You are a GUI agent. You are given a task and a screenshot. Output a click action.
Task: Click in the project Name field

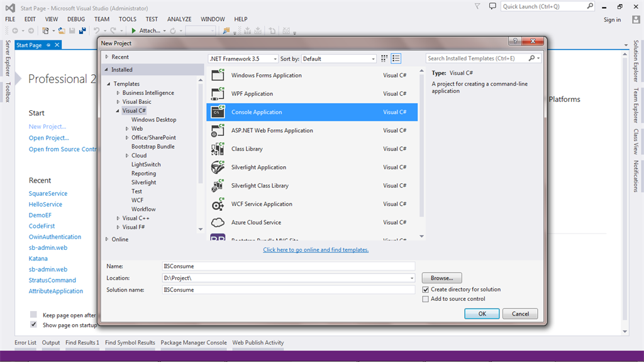click(289, 266)
